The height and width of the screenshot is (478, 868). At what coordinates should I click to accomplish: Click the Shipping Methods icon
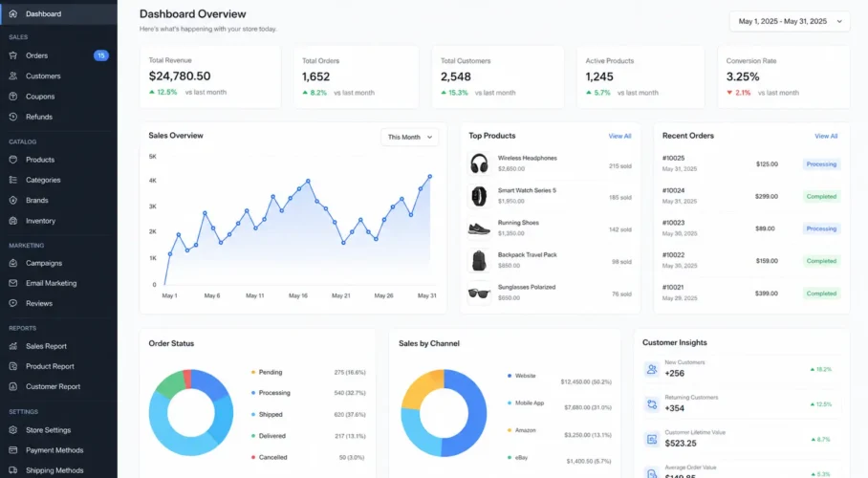coord(13,470)
